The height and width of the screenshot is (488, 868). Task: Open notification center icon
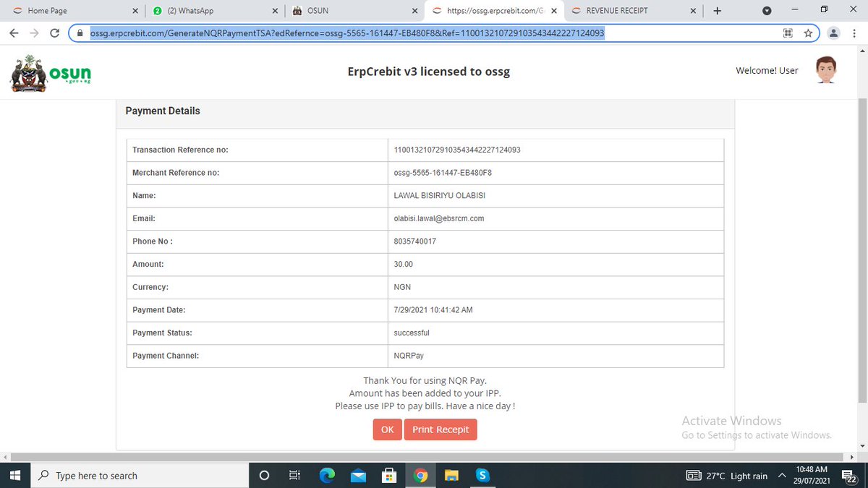851,475
